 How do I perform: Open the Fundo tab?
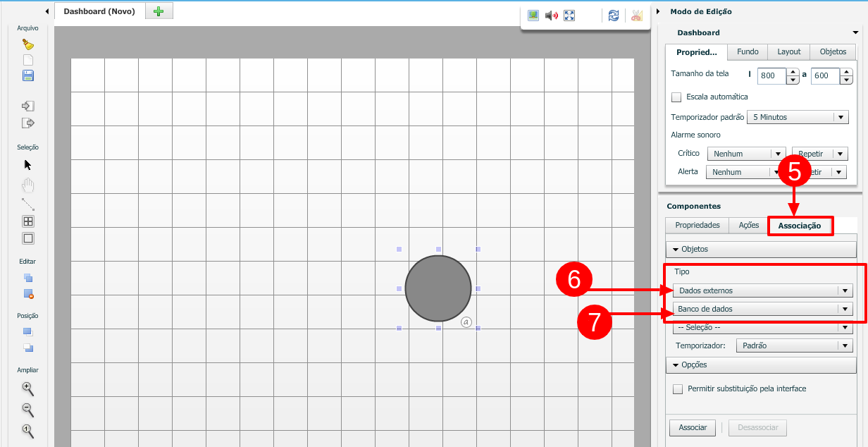[x=748, y=52]
